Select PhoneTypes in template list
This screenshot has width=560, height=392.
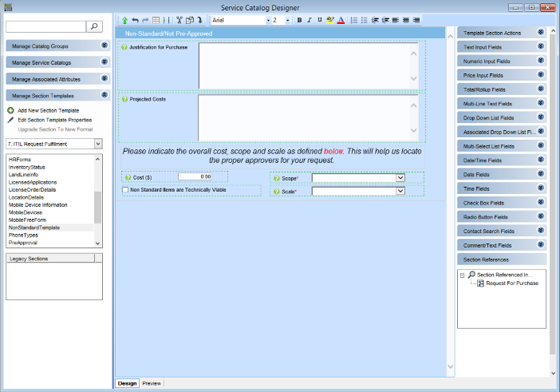[23, 235]
